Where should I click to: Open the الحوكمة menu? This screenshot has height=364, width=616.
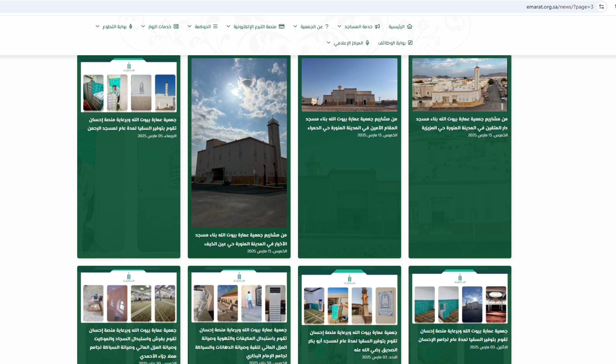[203, 26]
